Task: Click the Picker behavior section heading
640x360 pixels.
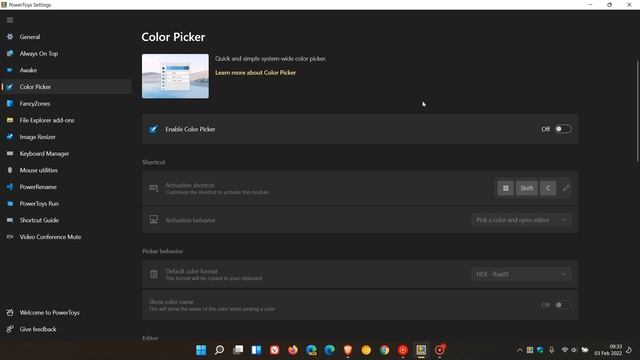Action: (162, 251)
